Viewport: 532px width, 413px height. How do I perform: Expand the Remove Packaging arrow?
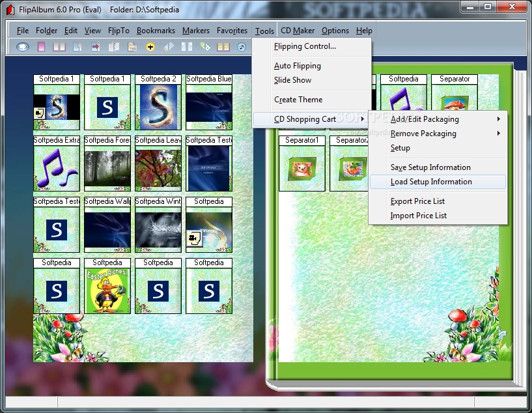[x=498, y=134]
